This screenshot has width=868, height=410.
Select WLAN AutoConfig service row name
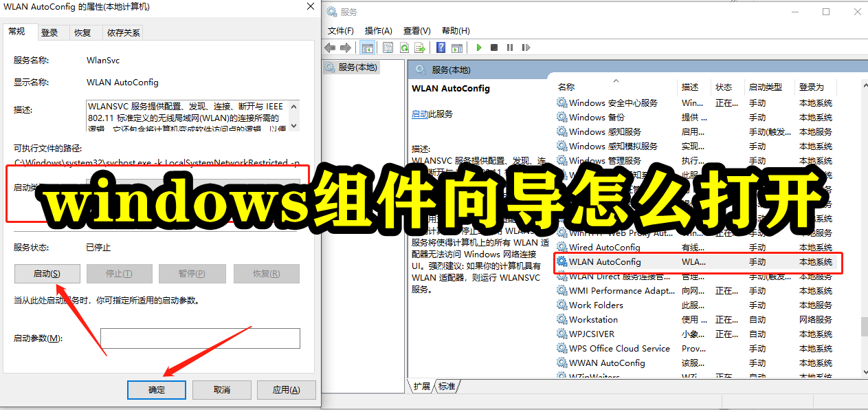point(605,261)
